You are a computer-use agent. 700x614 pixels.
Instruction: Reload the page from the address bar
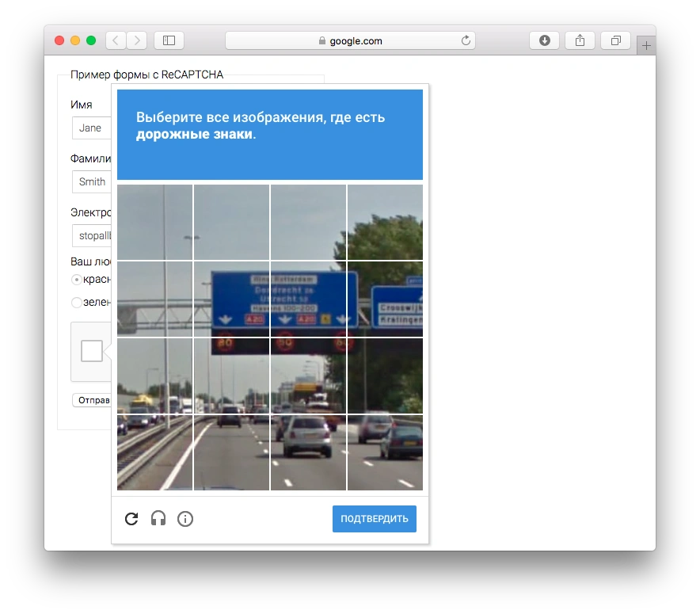coord(466,40)
